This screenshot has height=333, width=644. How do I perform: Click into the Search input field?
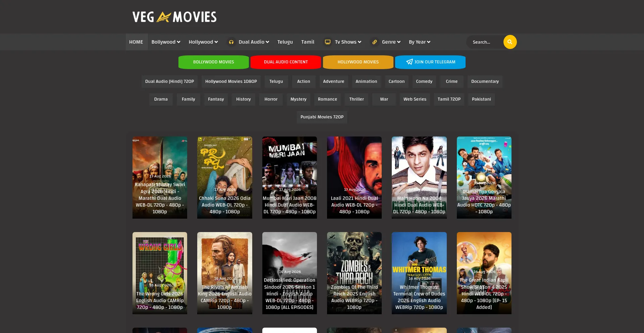click(486, 42)
